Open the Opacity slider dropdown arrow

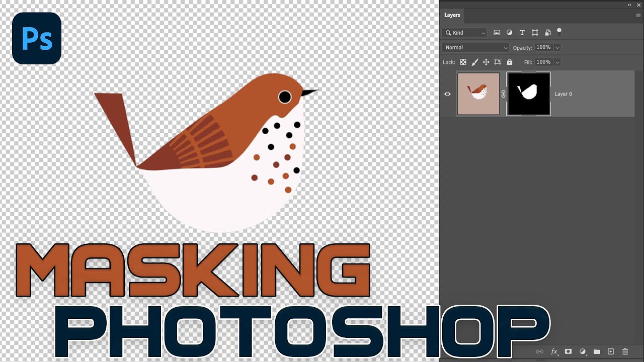pyautogui.click(x=557, y=48)
